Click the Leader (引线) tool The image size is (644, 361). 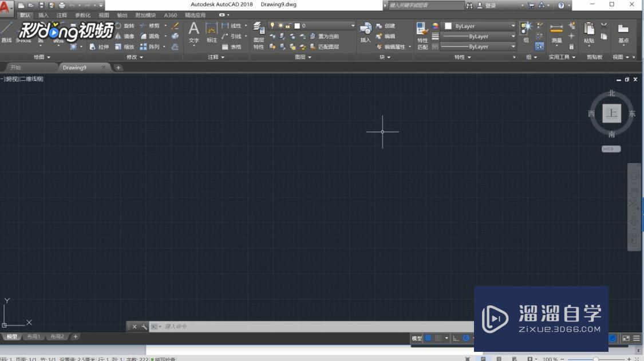[232, 36]
